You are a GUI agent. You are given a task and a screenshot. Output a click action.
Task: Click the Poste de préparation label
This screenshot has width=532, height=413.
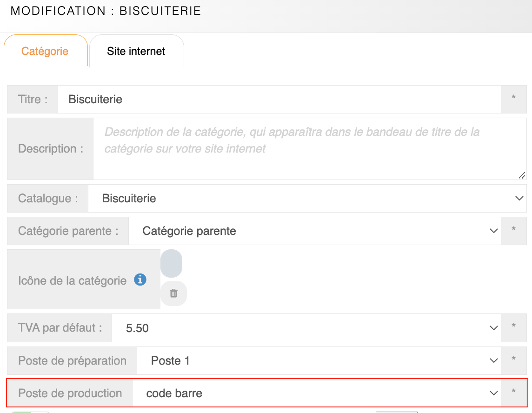click(x=72, y=360)
